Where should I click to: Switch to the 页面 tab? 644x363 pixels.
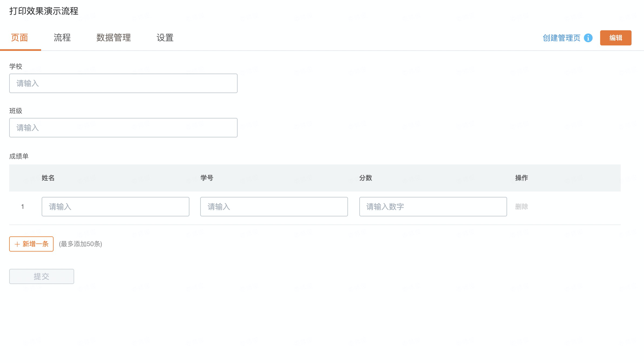19,38
